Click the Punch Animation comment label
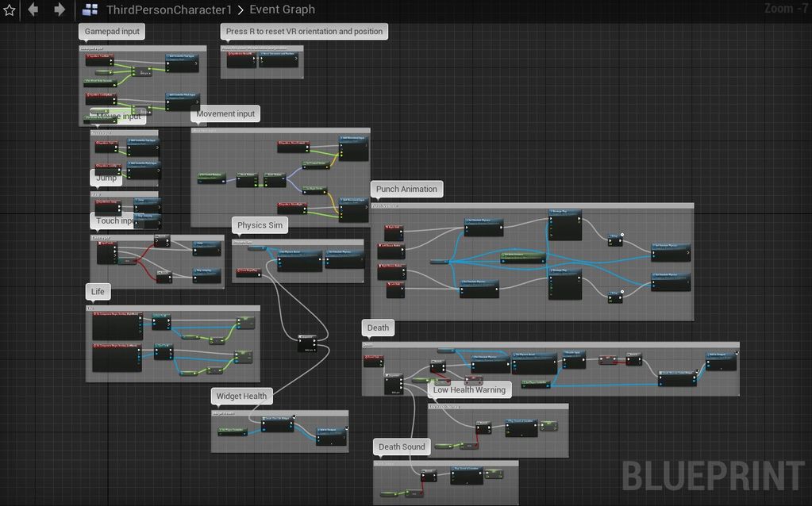 tap(406, 190)
